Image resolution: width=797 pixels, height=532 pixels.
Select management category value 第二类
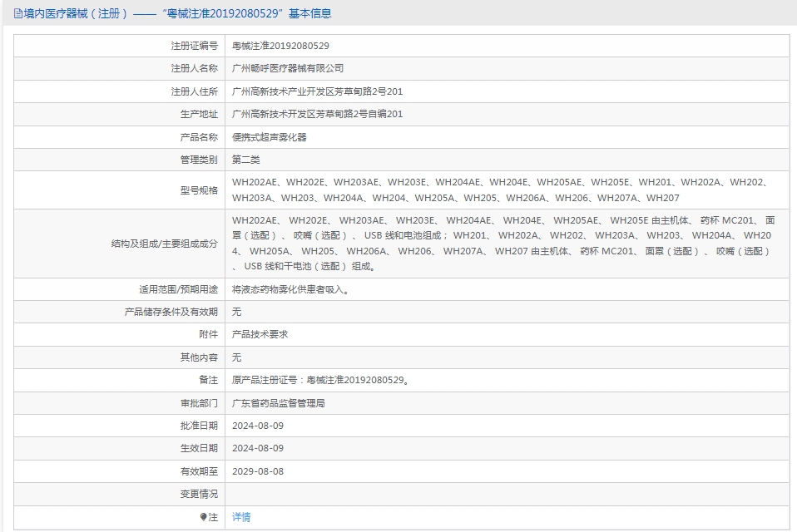pyautogui.click(x=246, y=160)
